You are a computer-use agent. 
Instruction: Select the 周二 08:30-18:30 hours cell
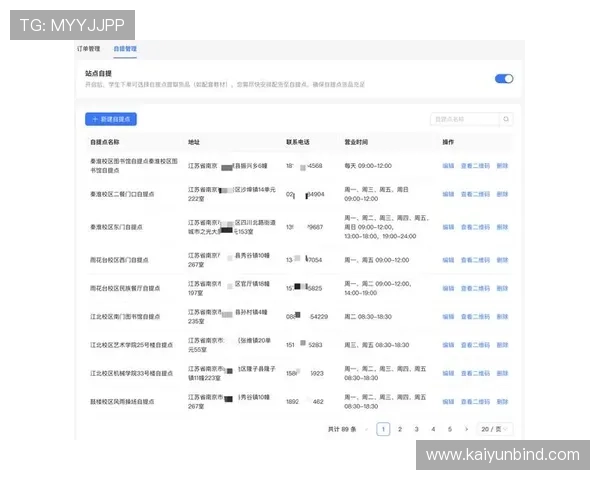point(368,317)
